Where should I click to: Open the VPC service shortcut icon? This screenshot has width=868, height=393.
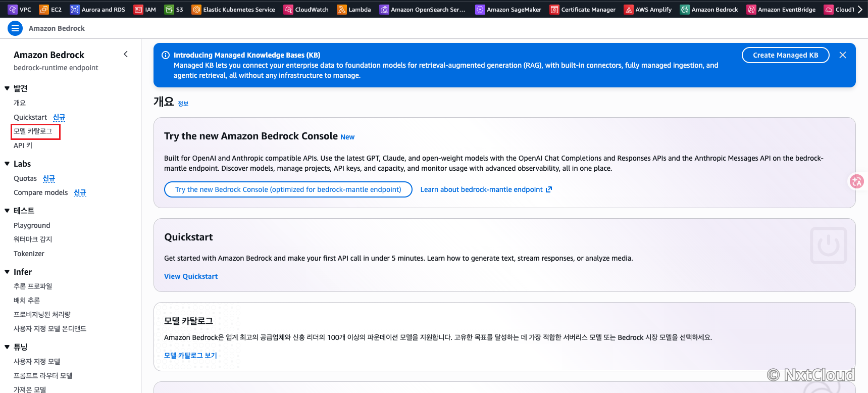tap(13, 10)
